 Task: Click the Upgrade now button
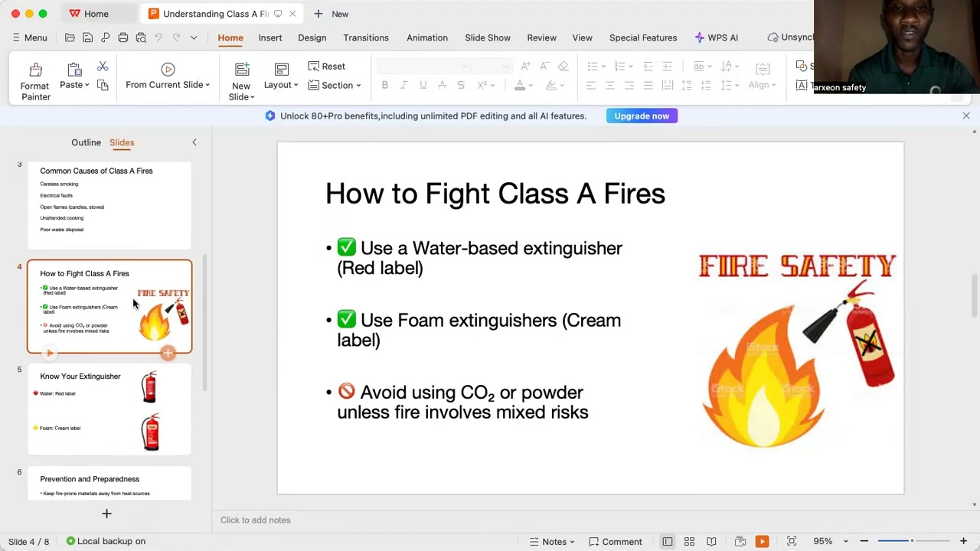point(642,116)
